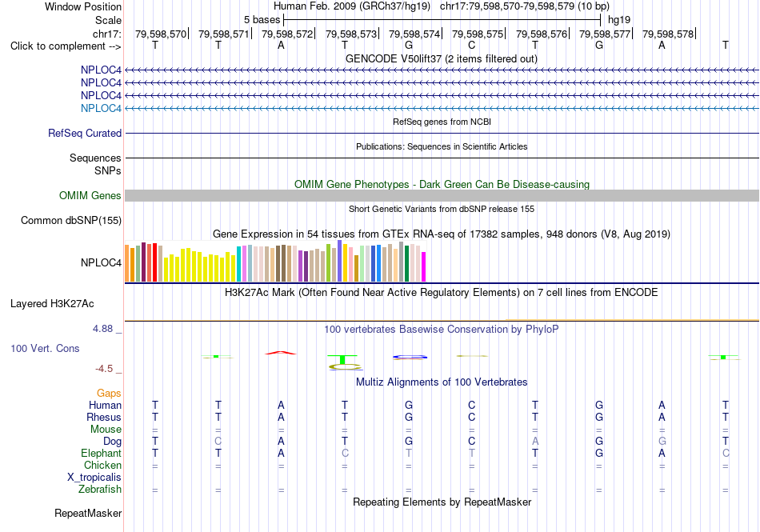This screenshot has width=760, height=532.
Task: Click the 4.88 PhyloP upper scale value
Action: coord(102,329)
